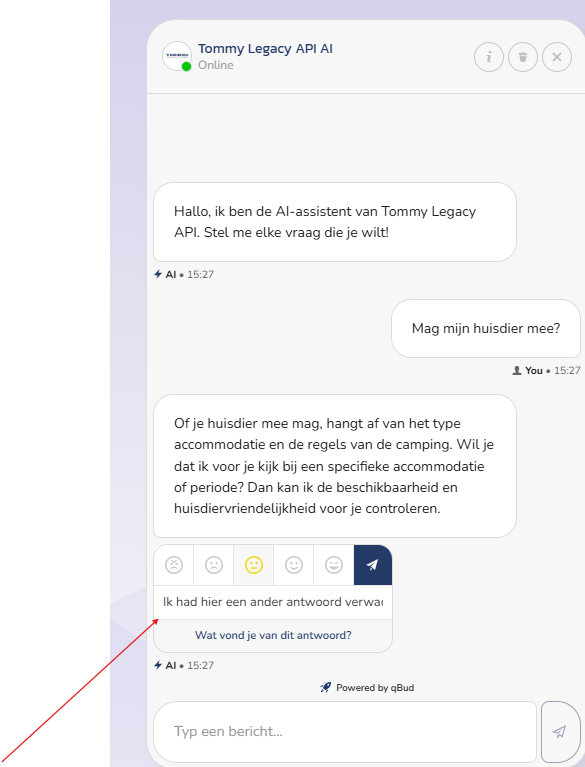This screenshot has height=767, width=585.
Task: Choose the yellow neutral face rating
Action: click(x=254, y=565)
